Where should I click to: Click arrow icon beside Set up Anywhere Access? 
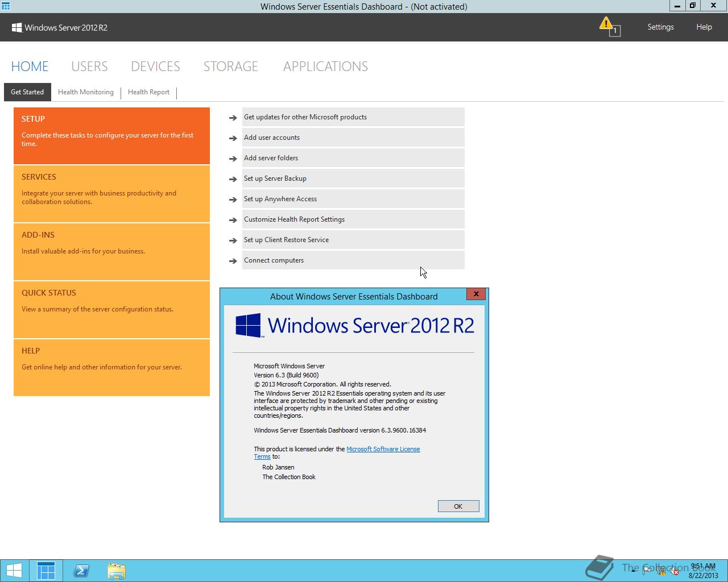pyautogui.click(x=233, y=199)
